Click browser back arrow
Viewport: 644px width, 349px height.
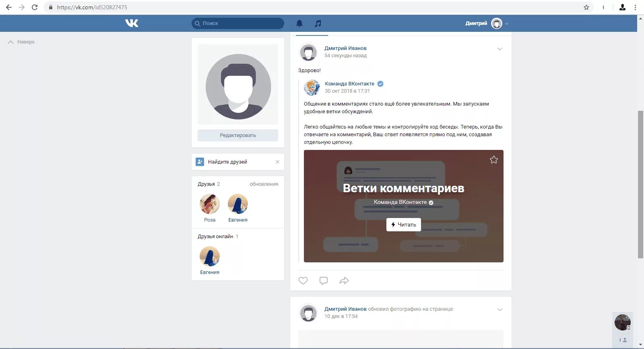[x=9, y=7]
